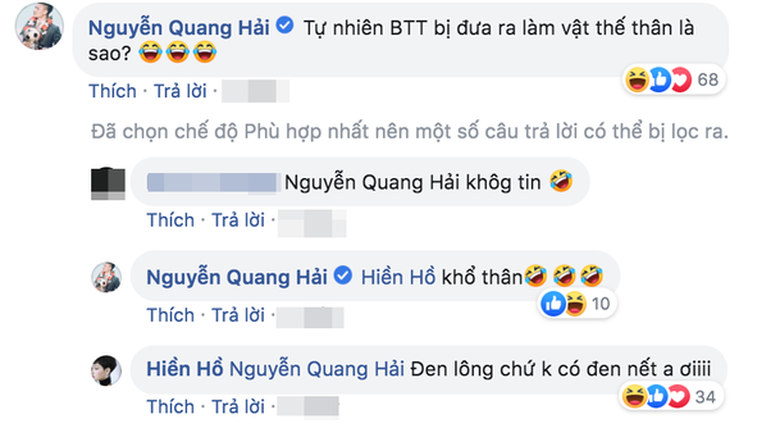Click the verified badge in the top comment
This screenshot has width=780, height=428.
pos(285,25)
